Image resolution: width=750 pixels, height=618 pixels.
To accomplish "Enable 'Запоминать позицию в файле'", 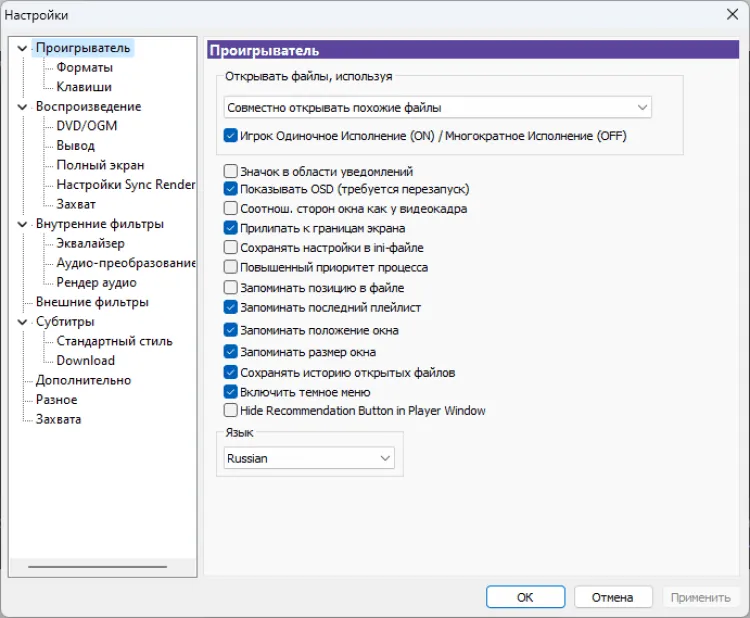I will tap(231, 287).
